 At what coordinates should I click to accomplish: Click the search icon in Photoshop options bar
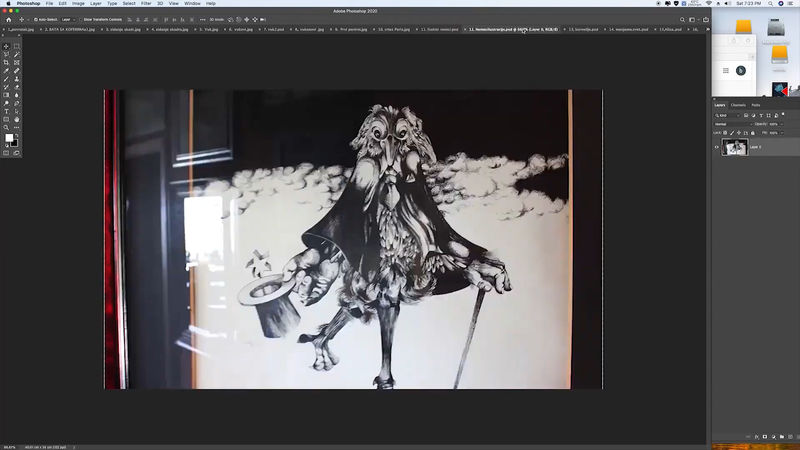[682, 20]
